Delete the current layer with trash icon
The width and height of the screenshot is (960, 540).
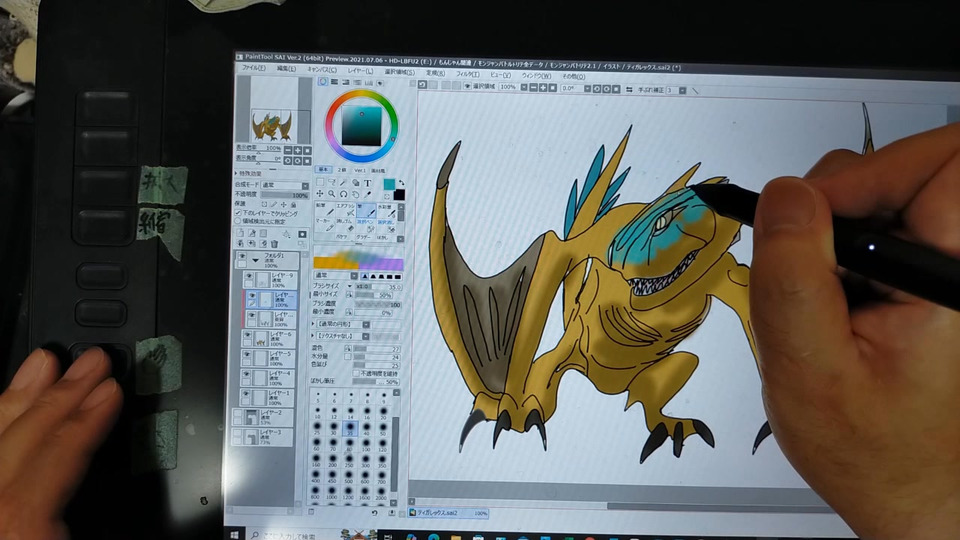[273, 243]
